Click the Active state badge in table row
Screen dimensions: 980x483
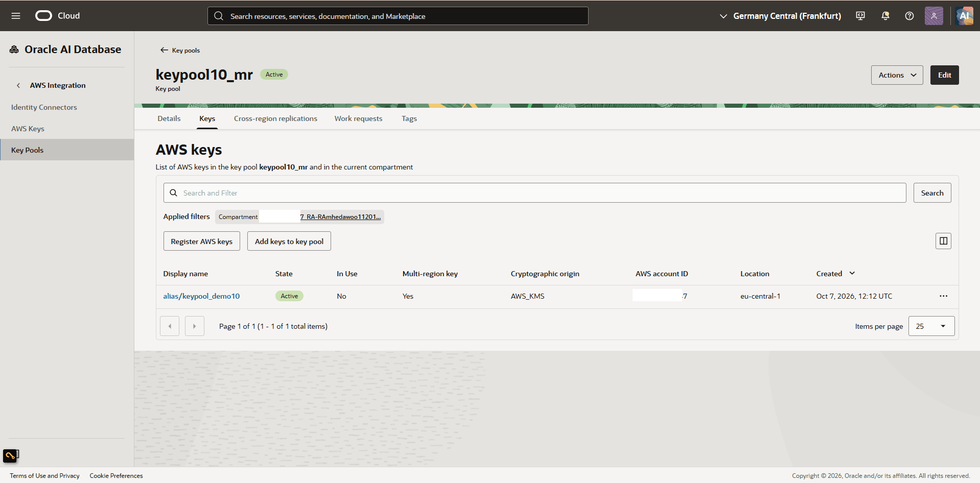289,296
